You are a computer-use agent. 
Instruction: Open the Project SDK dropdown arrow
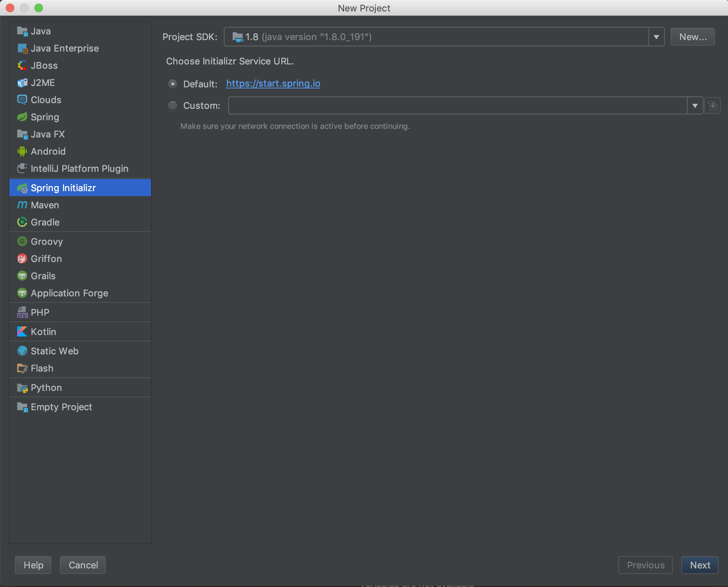coord(656,37)
